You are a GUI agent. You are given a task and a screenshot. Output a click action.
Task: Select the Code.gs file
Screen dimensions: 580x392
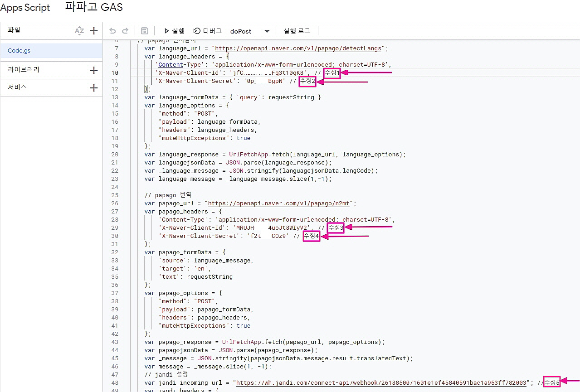[x=19, y=51]
